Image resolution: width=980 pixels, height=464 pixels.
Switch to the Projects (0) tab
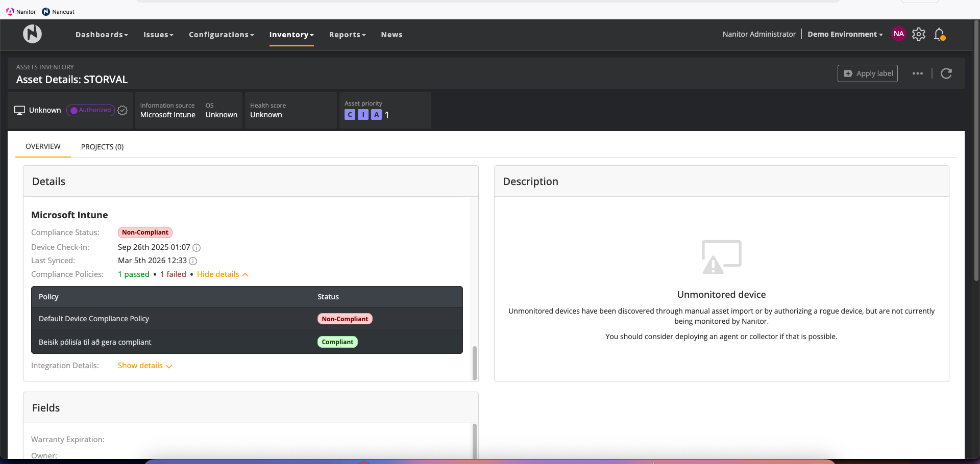[102, 147]
